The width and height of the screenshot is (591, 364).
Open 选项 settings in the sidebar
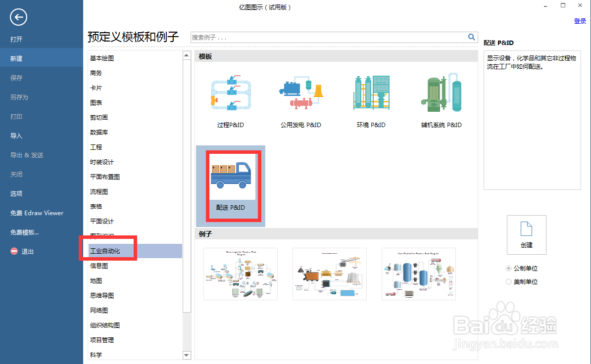(16, 193)
